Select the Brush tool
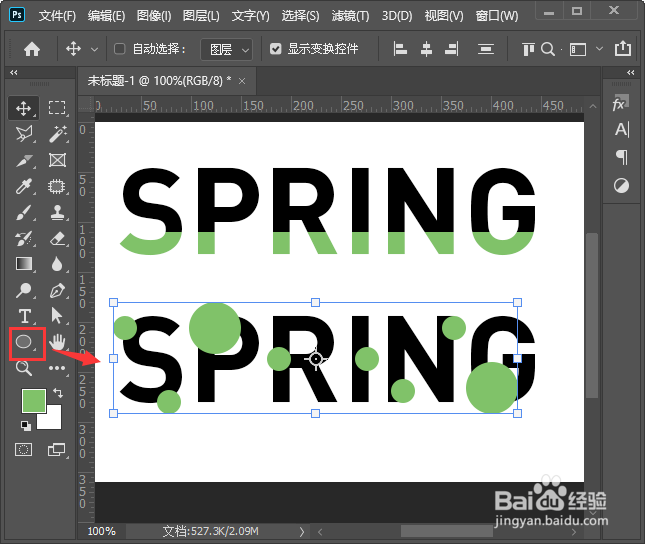 pyautogui.click(x=23, y=212)
